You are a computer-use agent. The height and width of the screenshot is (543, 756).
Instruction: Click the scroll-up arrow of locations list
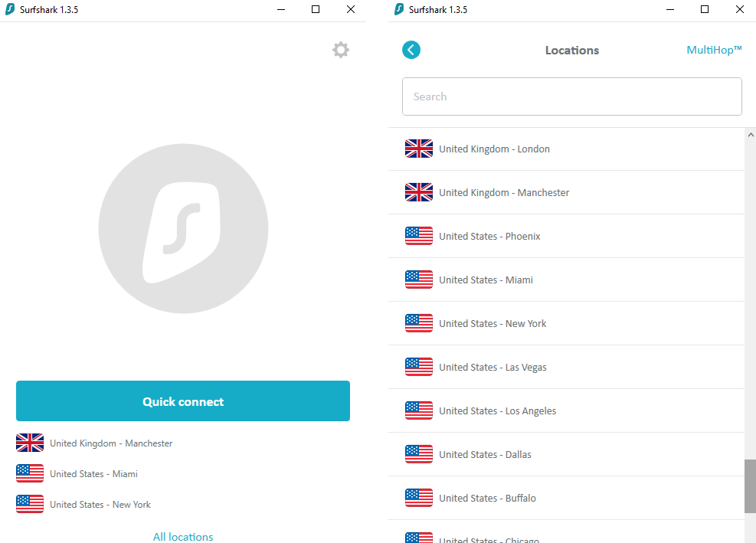750,135
